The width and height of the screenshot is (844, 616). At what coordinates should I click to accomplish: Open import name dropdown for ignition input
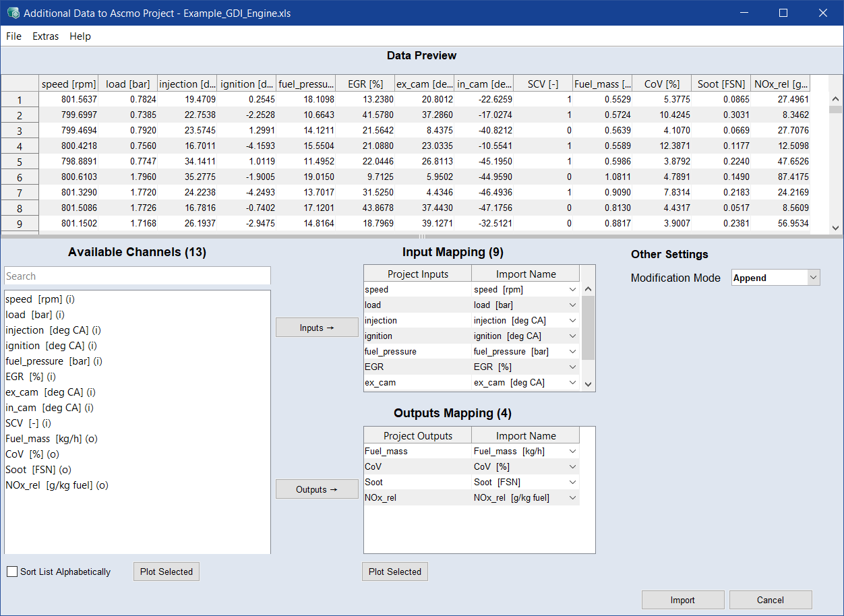572,336
